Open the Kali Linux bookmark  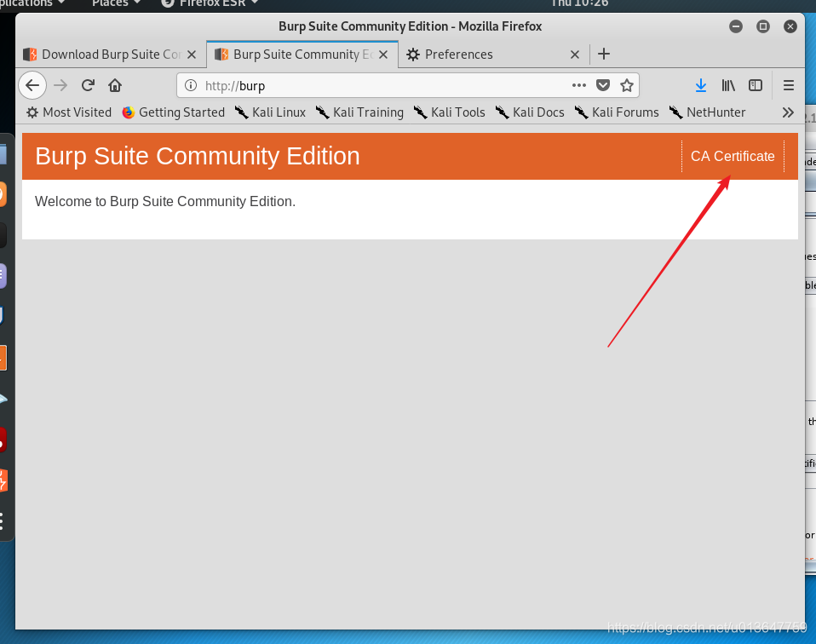[270, 112]
